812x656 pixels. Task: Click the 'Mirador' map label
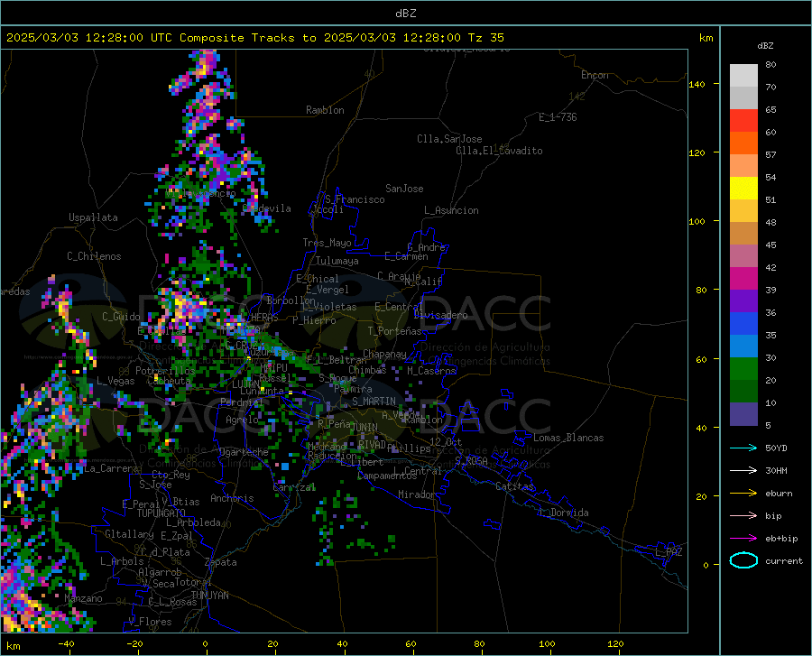coord(416,494)
